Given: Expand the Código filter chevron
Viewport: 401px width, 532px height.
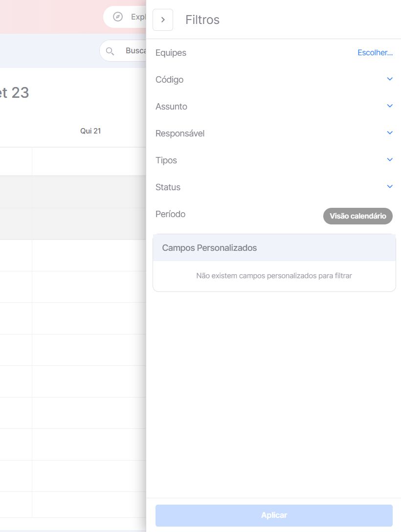Looking at the screenshot, I should pyautogui.click(x=390, y=79).
